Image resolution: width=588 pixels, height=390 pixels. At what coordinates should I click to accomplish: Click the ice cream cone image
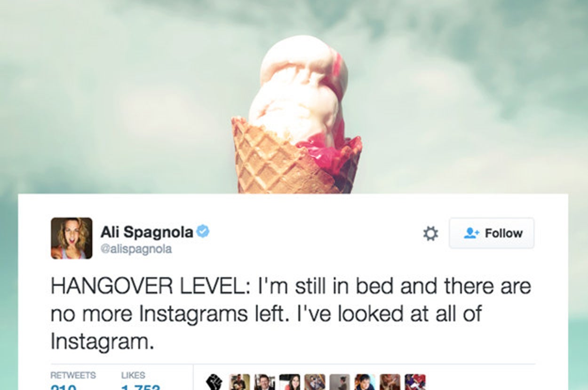pos(297,115)
